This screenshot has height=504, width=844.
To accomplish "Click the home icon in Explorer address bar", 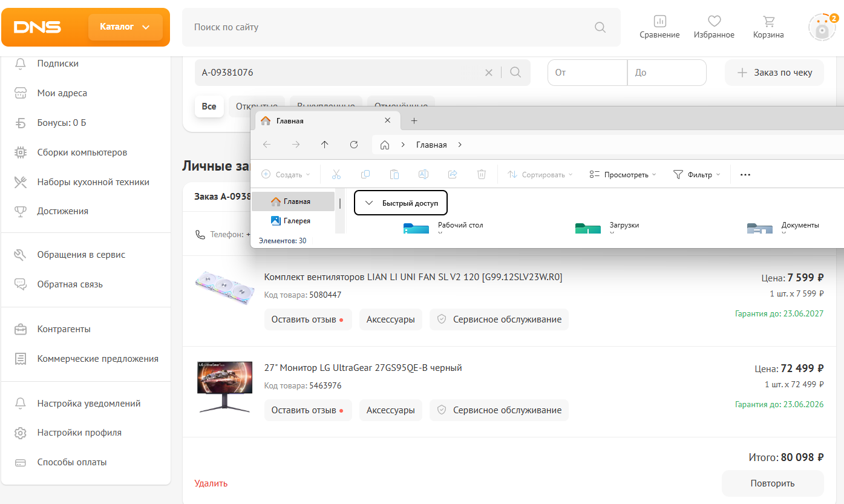I will tap(385, 145).
